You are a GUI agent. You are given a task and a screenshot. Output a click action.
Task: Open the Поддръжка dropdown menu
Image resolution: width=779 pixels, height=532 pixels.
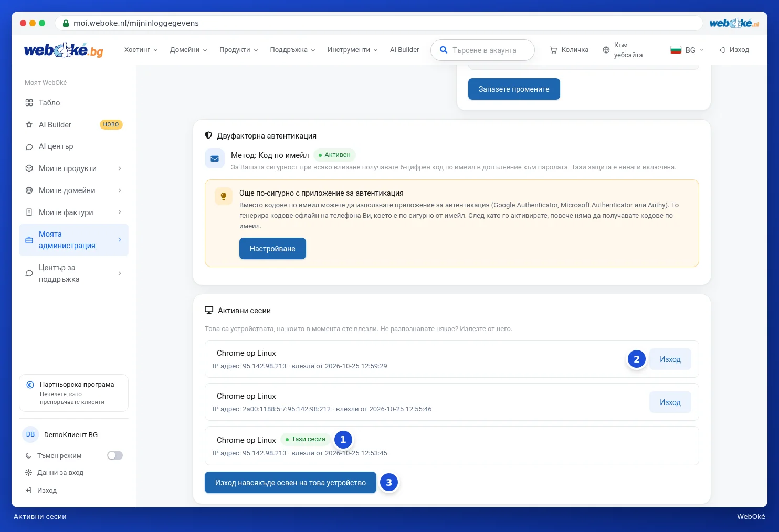point(292,50)
